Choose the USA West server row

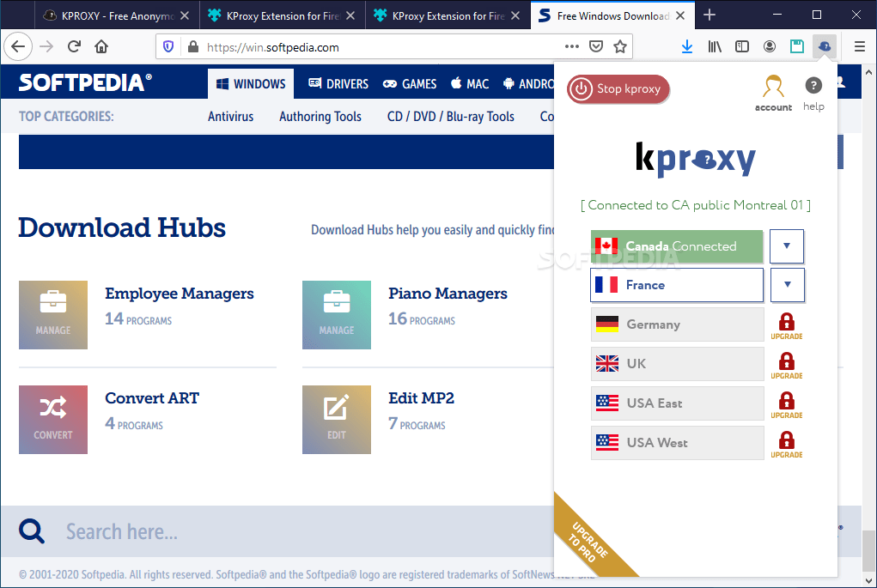[x=678, y=443]
